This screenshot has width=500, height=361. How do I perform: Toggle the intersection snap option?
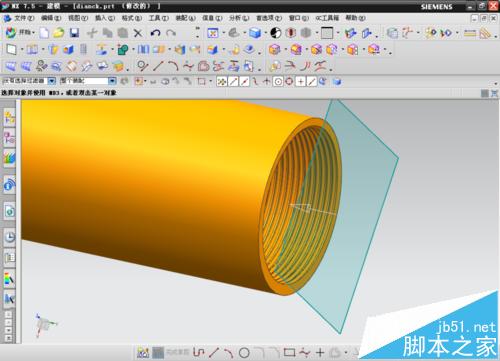[x=266, y=81]
